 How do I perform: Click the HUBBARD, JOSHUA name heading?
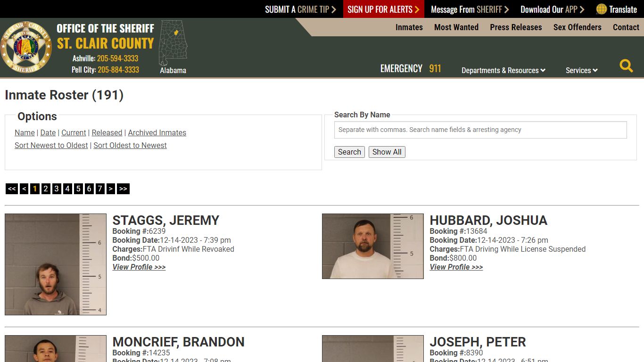click(488, 221)
